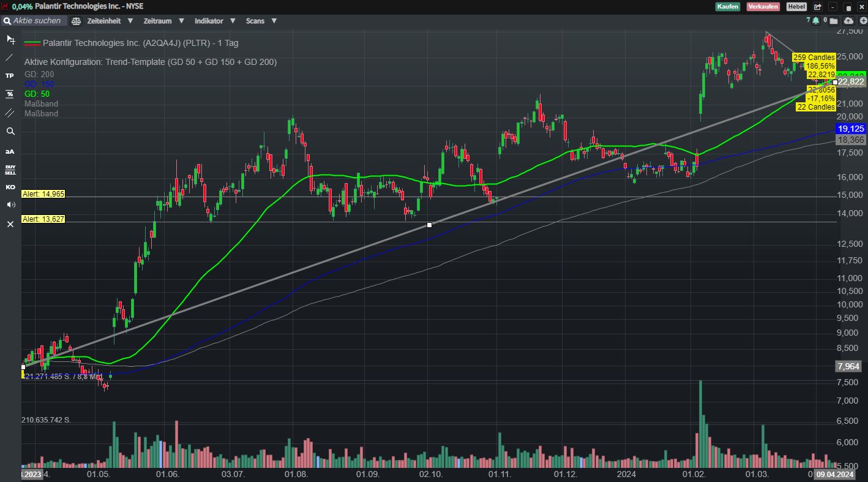Click the 259 Candles measurement label
The width and height of the screenshot is (868, 482).
[814, 58]
